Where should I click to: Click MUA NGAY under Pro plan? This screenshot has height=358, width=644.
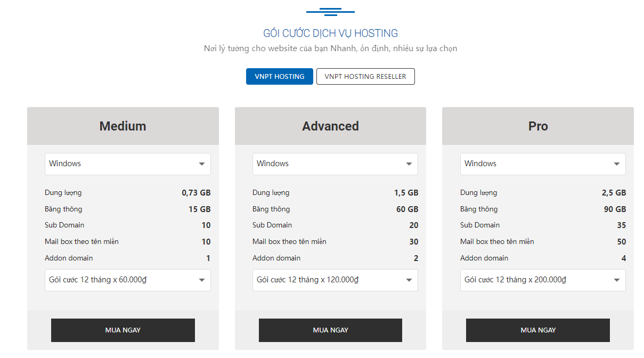[538, 330]
